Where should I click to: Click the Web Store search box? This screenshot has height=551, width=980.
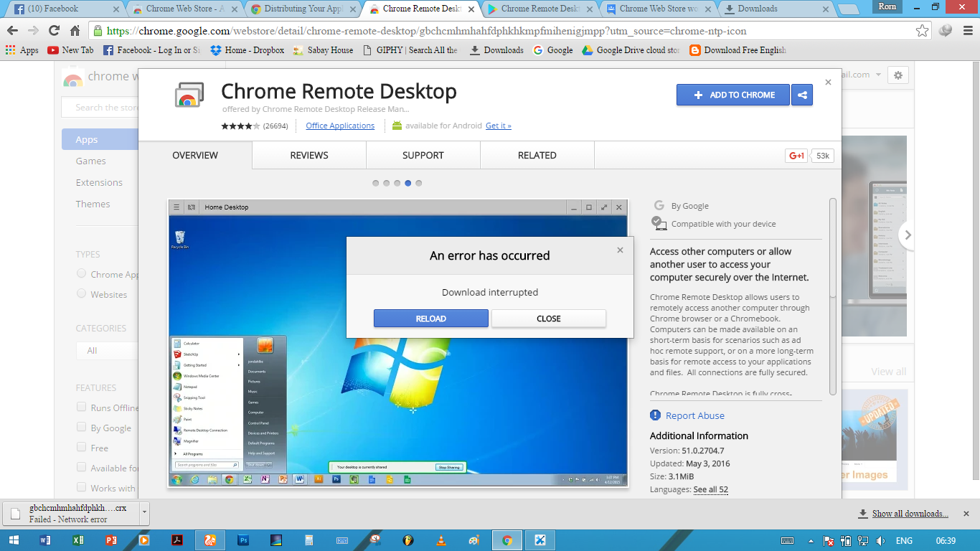tap(100, 108)
